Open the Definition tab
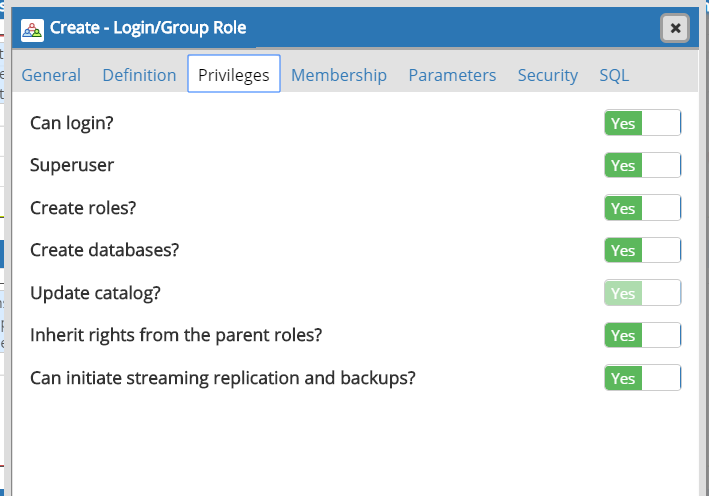Image resolution: width=709 pixels, height=496 pixels. (x=139, y=75)
